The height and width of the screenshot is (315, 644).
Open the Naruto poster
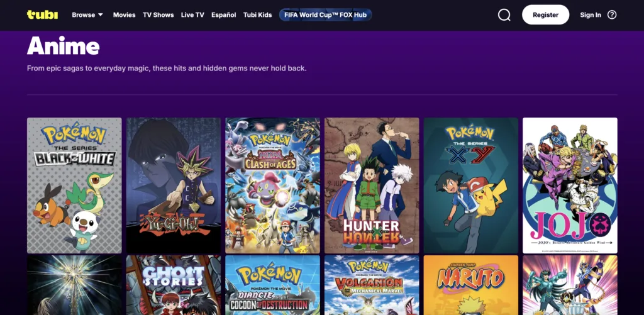[471, 285]
